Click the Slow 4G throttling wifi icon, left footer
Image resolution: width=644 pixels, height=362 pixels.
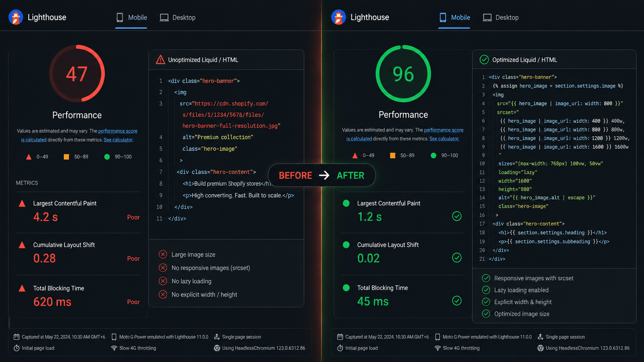(x=114, y=348)
